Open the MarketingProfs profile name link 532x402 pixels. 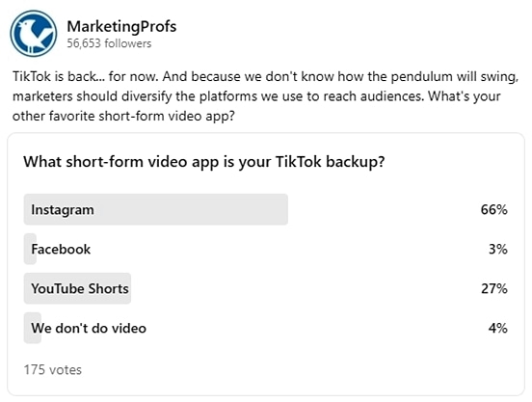coord(121,26)
